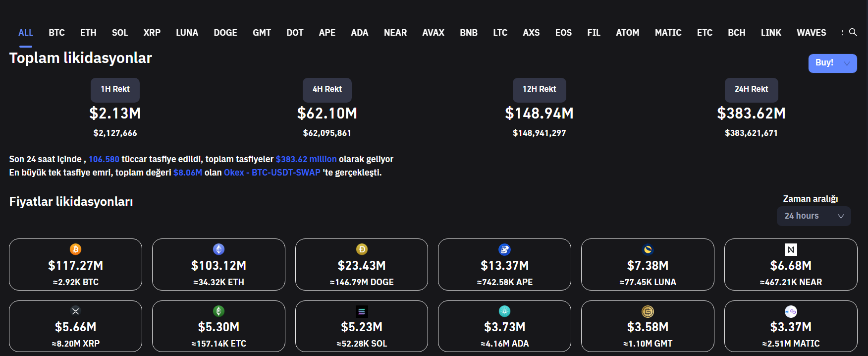
Task: Select the 12H Rekt time filter
Action: point(539,89)
